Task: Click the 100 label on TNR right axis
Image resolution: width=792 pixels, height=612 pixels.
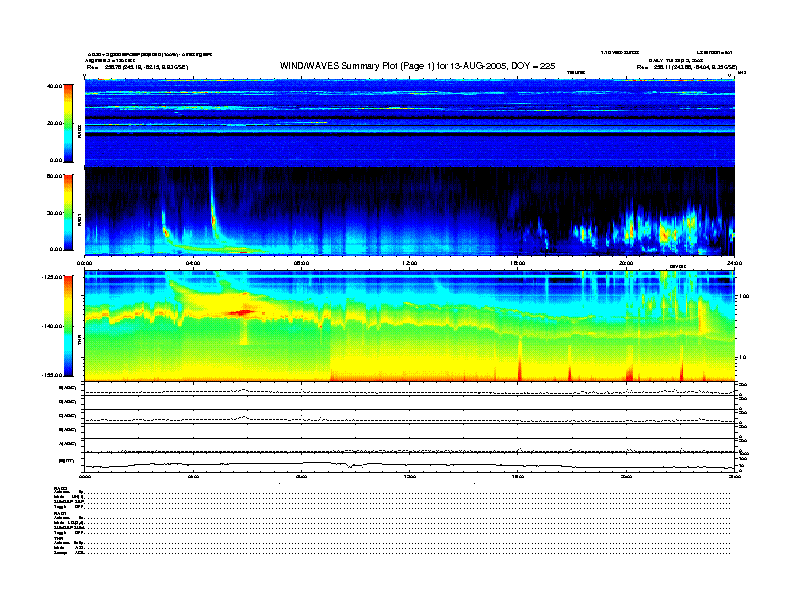Action: (x=744, y=296)
